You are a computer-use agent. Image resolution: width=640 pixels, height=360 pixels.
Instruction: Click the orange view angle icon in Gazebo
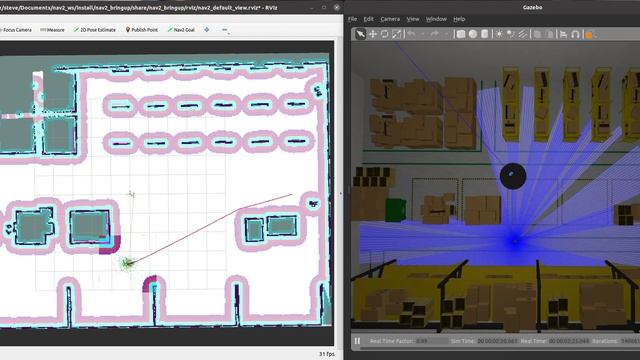(589, 35)
